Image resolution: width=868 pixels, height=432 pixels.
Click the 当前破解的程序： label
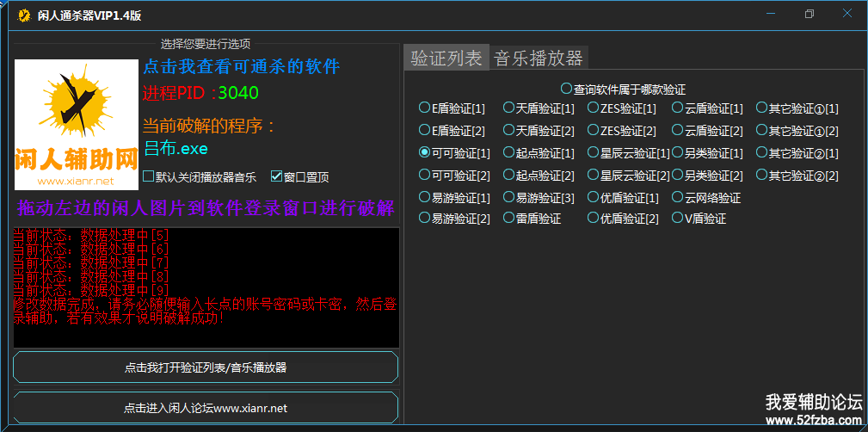209,126
